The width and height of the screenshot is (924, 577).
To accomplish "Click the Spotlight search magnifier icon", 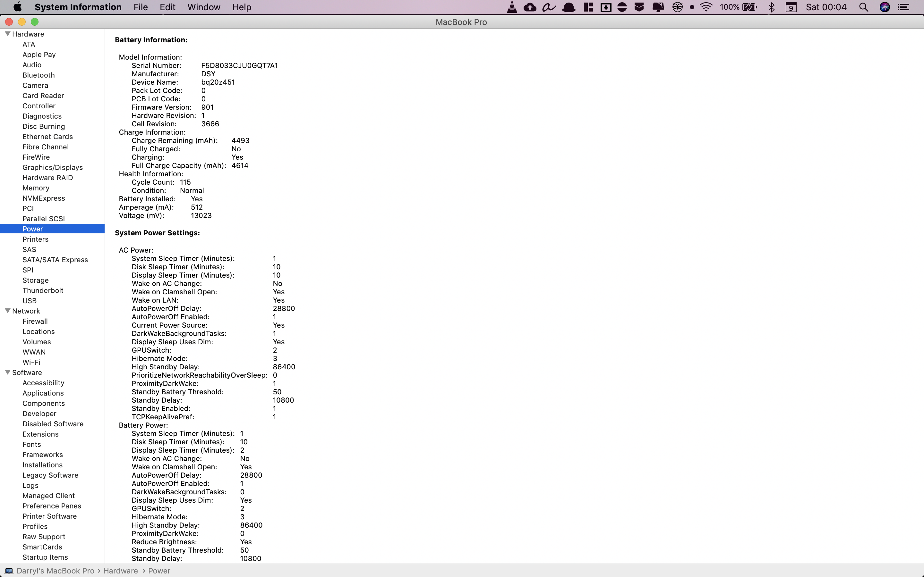I will [x=863, y=7].
